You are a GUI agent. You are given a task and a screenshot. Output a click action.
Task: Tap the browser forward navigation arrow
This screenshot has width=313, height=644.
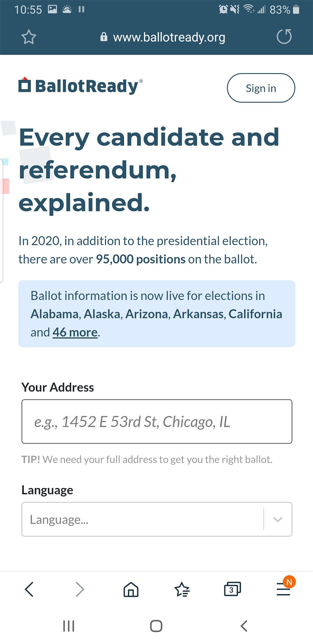click(80, 589)
